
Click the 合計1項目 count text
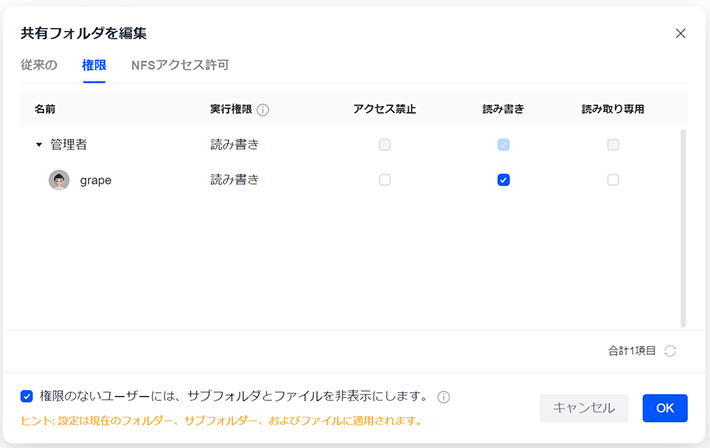click(x=632, y=351)
